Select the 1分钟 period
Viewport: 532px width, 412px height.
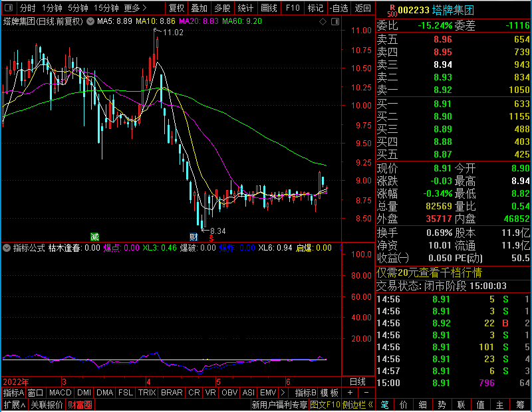pos(52,8)
